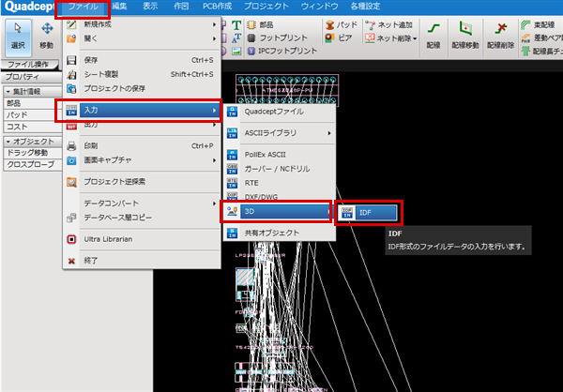563x392 pixels.
Task: Select the 配線削除 tool
Action: [500, 36]
